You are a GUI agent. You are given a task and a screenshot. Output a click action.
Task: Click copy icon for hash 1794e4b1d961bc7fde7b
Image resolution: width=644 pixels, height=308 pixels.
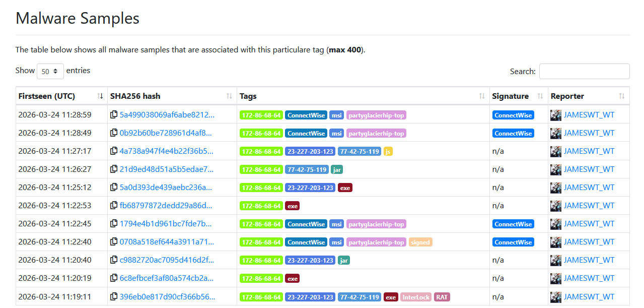point(114,224)
